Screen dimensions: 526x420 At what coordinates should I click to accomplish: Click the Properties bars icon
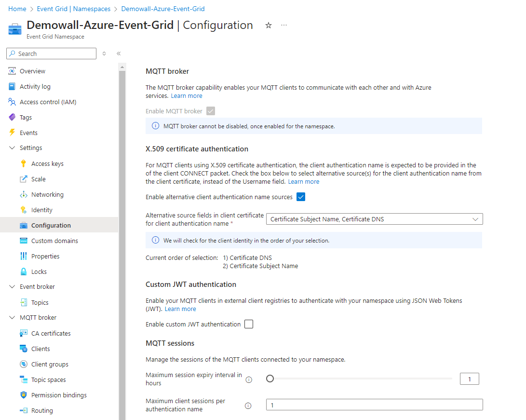24,257
